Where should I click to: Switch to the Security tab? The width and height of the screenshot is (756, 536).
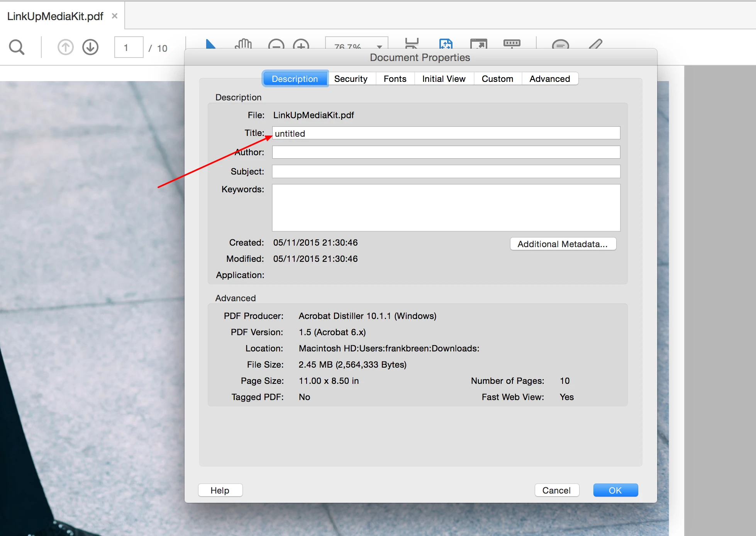[x=351, y=79]
